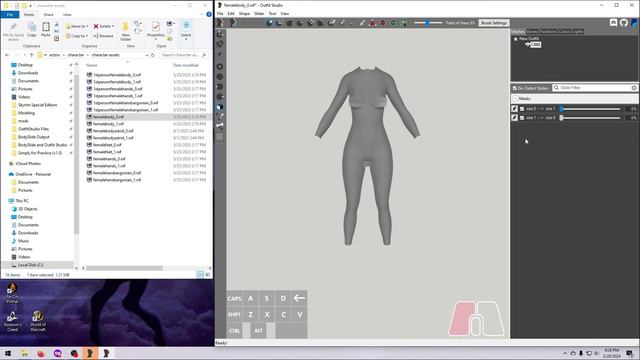Open the Delete dropdown arrow
The height and width of the screenshot is (360, 640).
113,26
